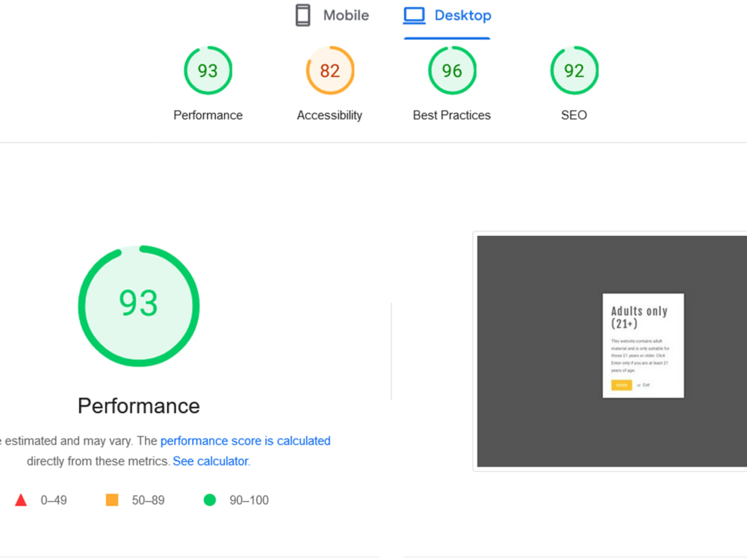Click the large green Performance ring
The height and width of the screenshot is (560, 747).
[x=138, y=305]
